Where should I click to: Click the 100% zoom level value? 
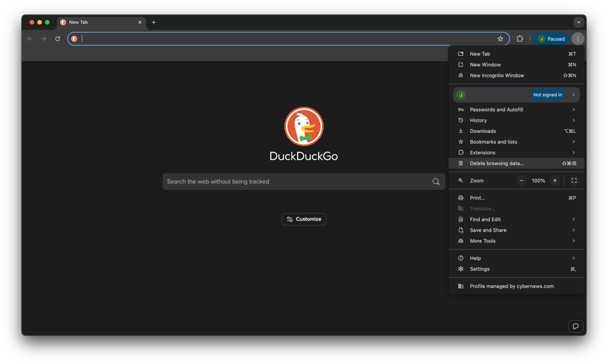[x=538, y=181]
